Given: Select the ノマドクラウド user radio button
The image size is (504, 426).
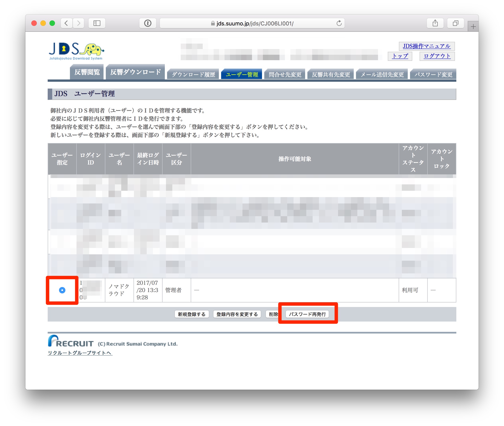Looking at the screenshot, I should tap(62, 290).
